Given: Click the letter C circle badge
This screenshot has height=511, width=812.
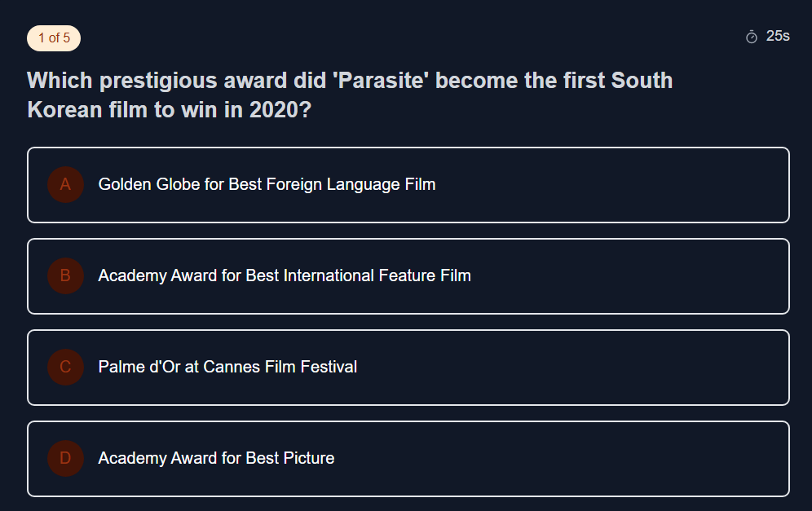Looking at the screenshot, I should click(65, 368).
